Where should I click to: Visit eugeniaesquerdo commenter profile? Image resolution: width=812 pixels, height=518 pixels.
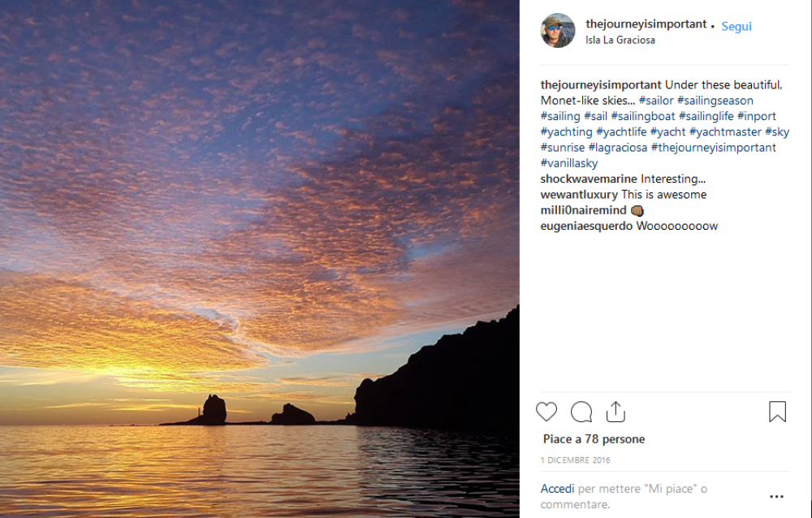click(x=586, y=226)
